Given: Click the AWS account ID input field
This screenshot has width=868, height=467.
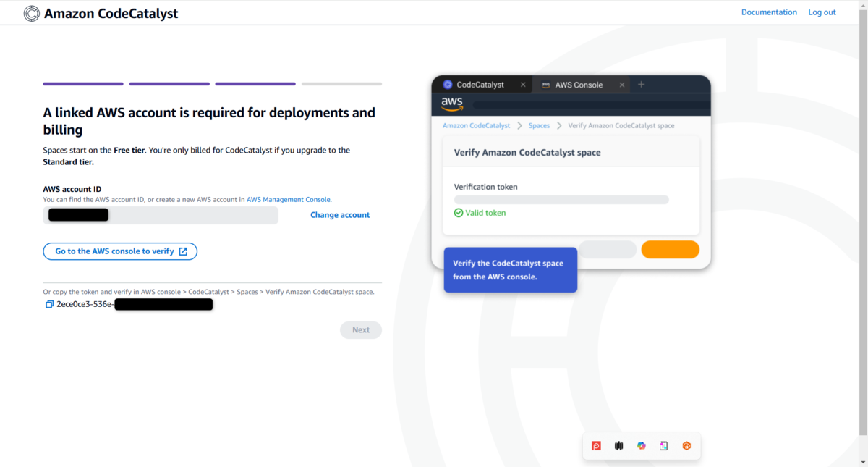Looking at the screenshot, I should [x=161, y=215].
